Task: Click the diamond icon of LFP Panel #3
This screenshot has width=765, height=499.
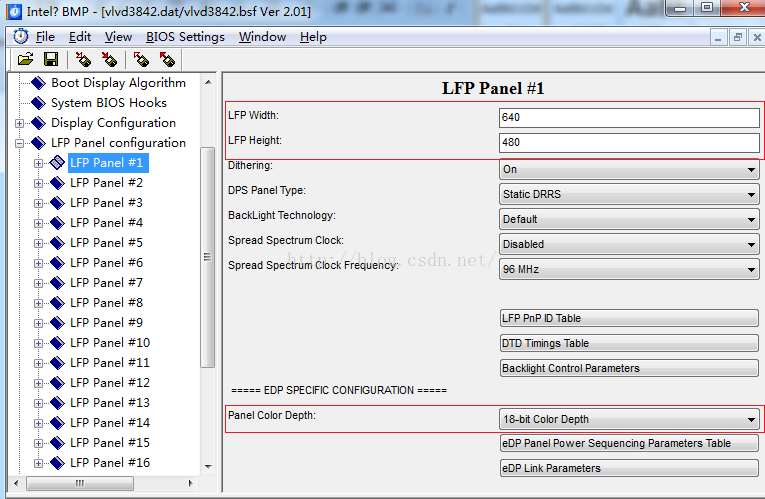Action: coord(57,203)
